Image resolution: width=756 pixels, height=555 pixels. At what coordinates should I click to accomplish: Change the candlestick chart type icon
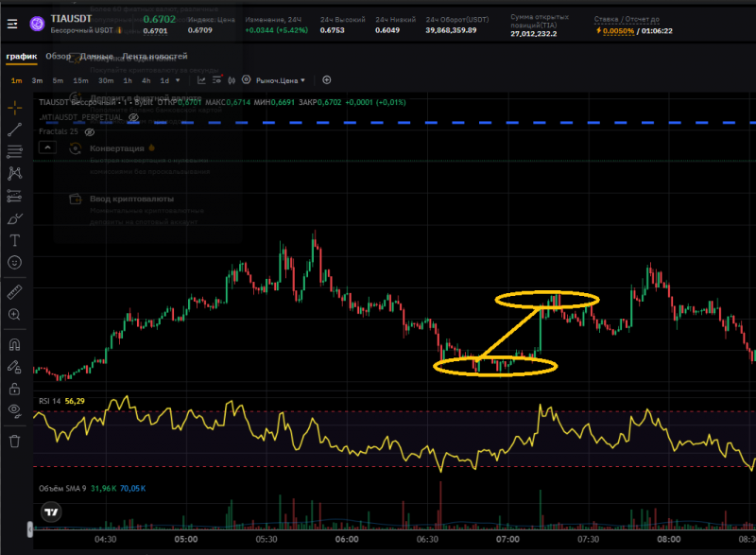[x=232, y=80]
